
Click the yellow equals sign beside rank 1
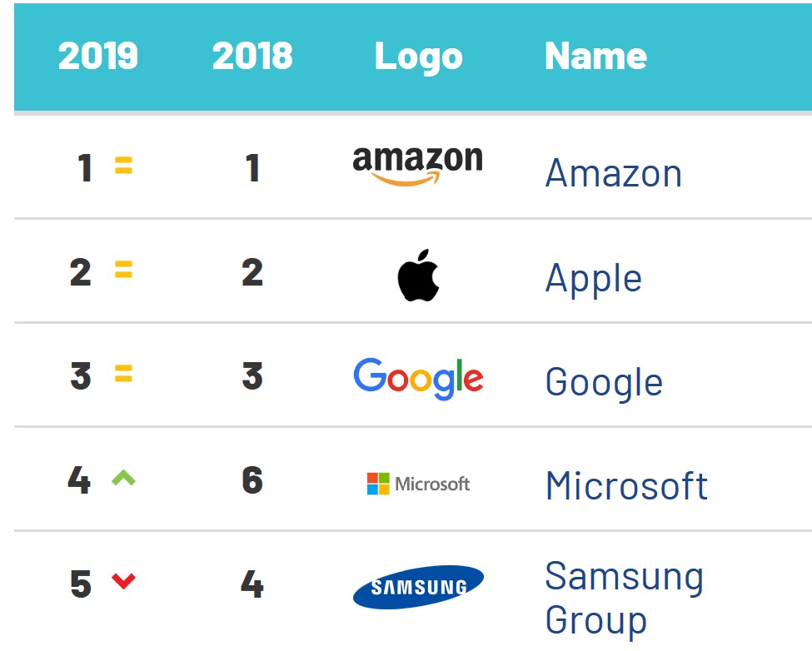tap(123, 167)
